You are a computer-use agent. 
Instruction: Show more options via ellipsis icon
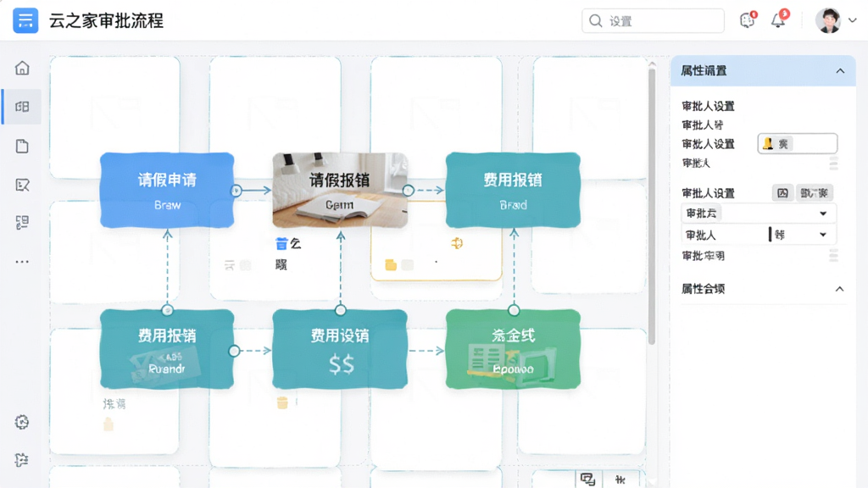22,261
